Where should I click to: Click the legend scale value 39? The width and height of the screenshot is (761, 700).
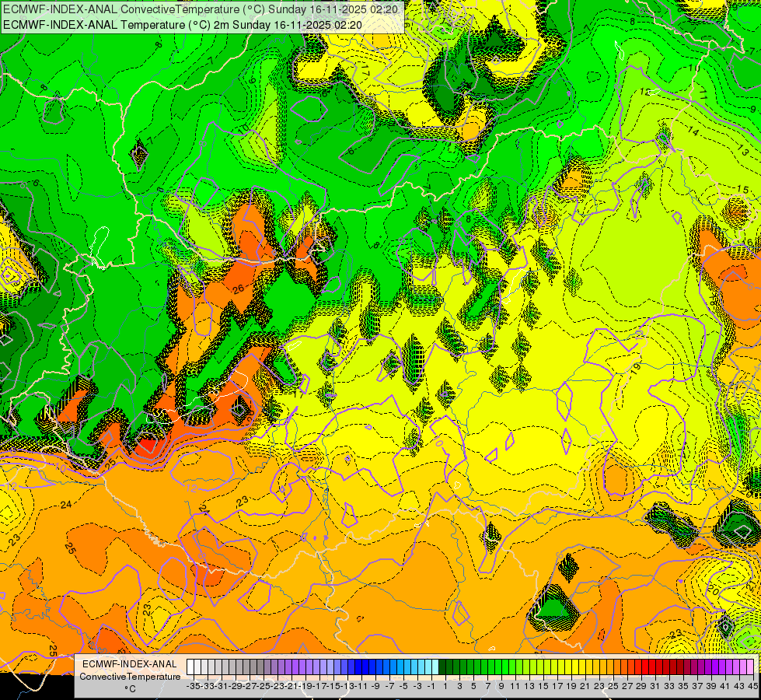click(x=711, y=686)
